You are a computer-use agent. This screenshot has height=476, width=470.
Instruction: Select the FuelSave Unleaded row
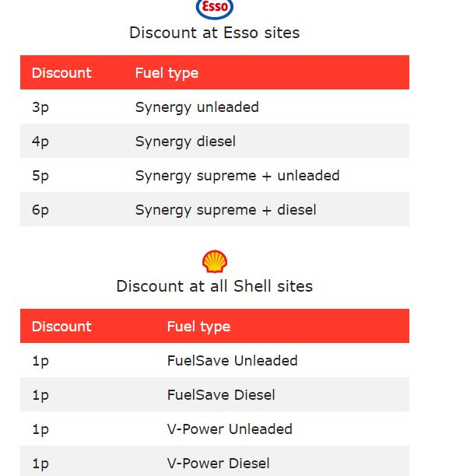pos(215,360)
